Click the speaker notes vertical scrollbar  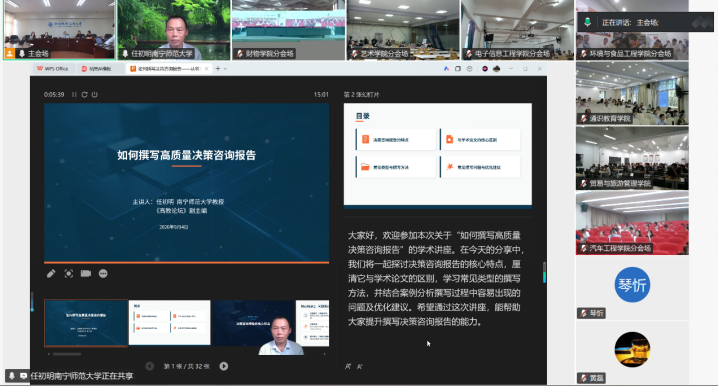[544, 273]
